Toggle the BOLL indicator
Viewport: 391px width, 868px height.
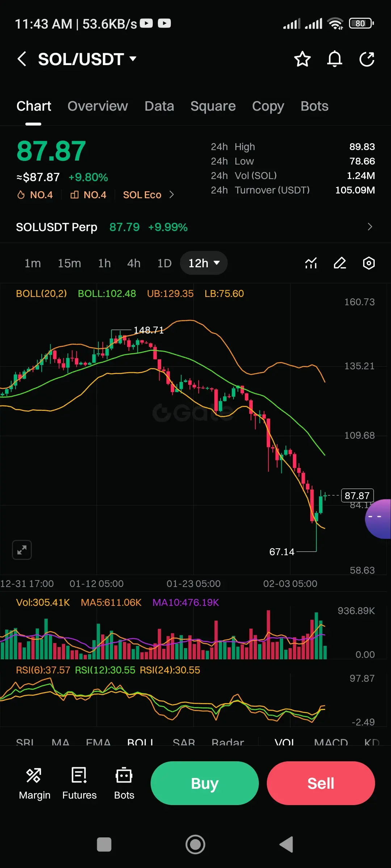tap(140, 743)
